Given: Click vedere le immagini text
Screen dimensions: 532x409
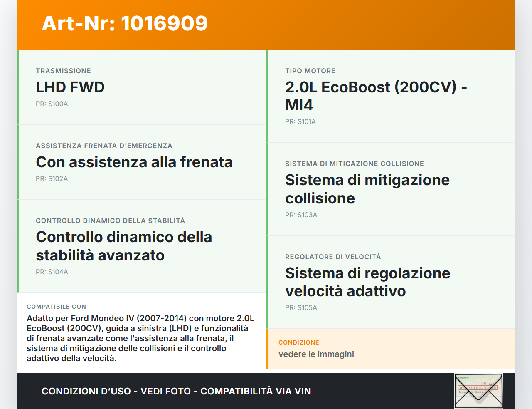Looking at the screenshot, I should pos(316,354).
